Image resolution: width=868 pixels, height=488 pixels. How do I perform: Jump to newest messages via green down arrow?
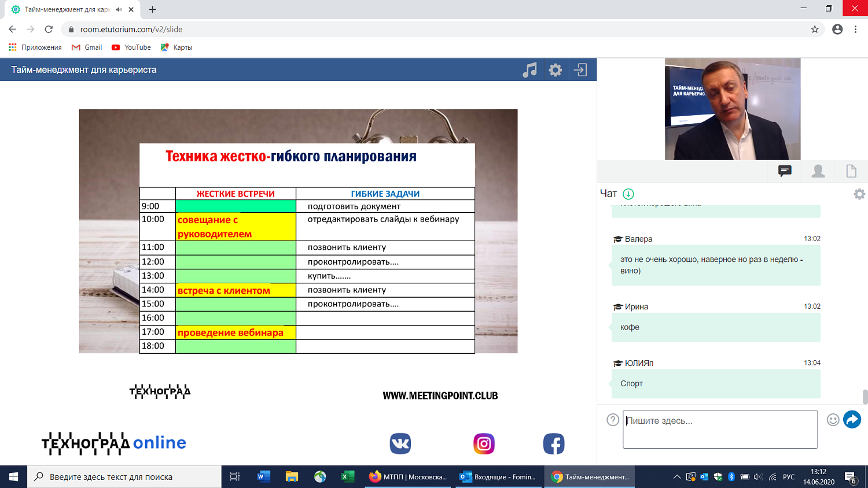628,194
